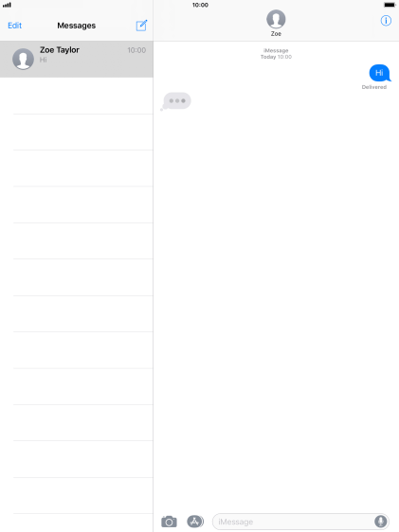Image resolution: width=399 pixels, height=532 pixels.
Task: Tap Zoe Taylor's avatar in message list
Action: [x=23, y=59]
